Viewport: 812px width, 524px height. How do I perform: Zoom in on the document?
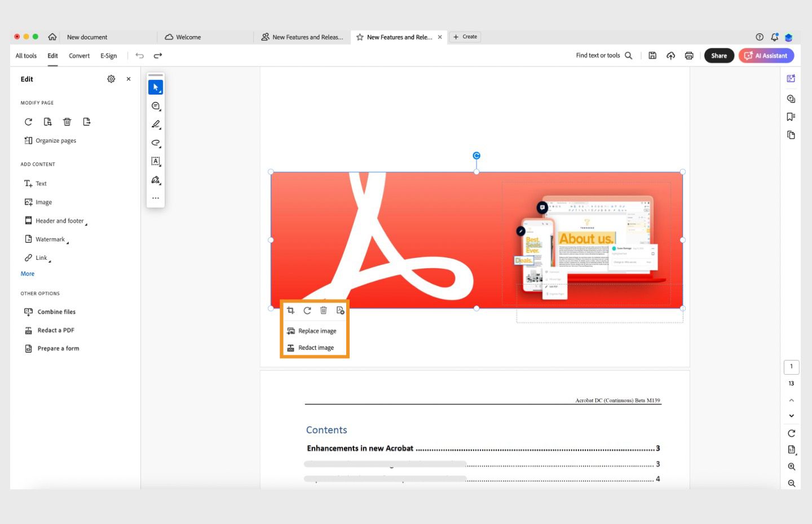coord(791,467)
